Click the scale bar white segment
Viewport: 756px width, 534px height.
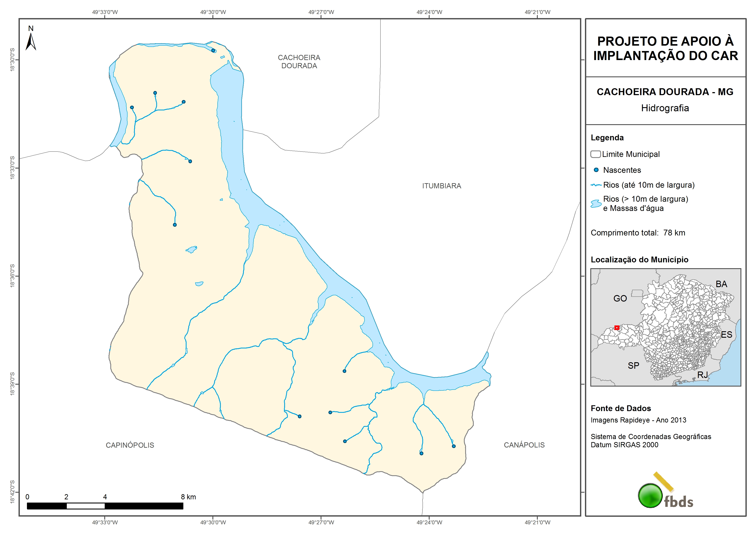click(86, 506)
